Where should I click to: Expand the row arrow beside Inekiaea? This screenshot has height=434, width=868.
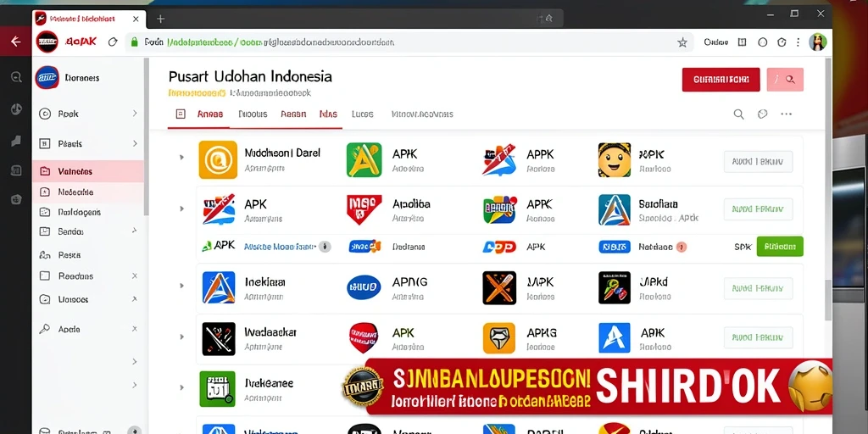181,286
